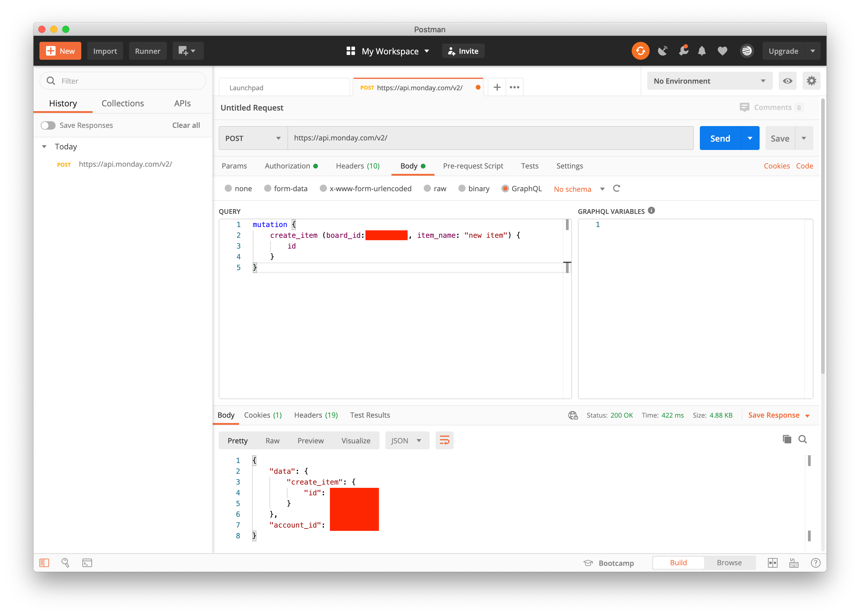Viewport: 860px width, 616px height.
Task: Refresh the GraphQL schema
Action: [x=616, y=189]
